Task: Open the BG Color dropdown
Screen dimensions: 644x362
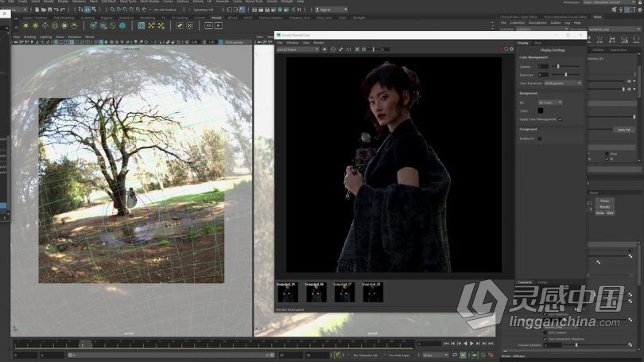Action: tap(551, 103)
